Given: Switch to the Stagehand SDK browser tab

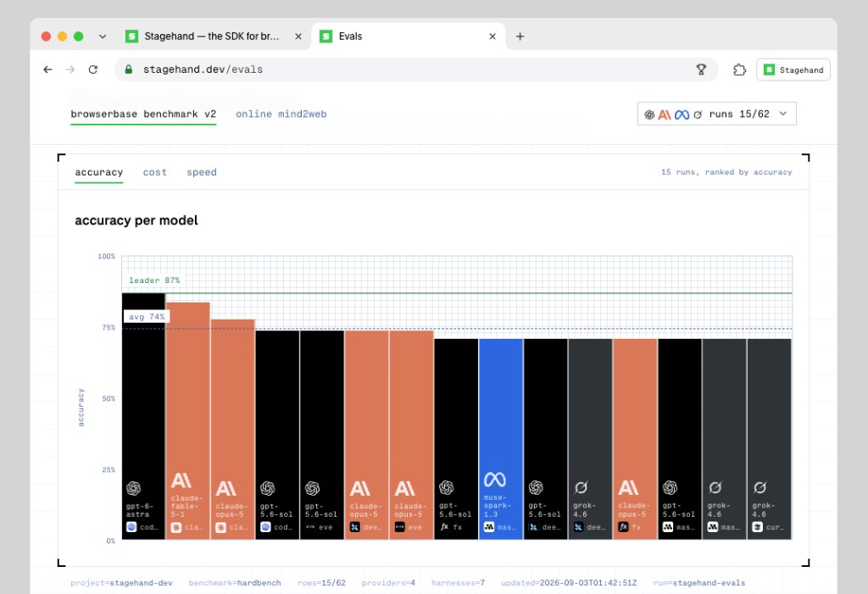Looking at the screenshot, I should pyautogui.click(x=214, y=36).
